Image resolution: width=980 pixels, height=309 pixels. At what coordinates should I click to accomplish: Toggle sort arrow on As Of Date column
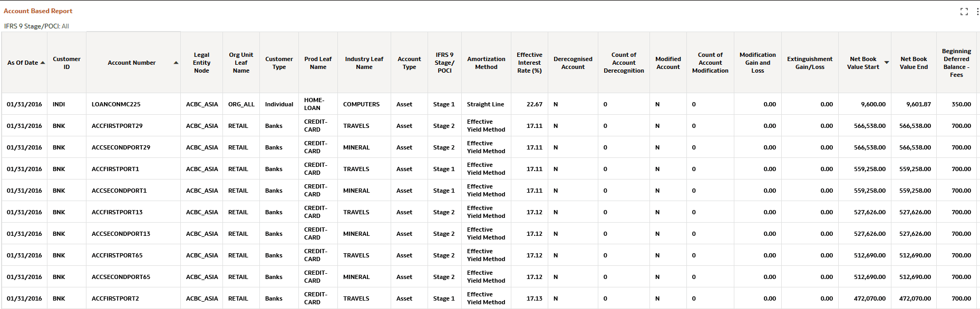tap(43, 63)
